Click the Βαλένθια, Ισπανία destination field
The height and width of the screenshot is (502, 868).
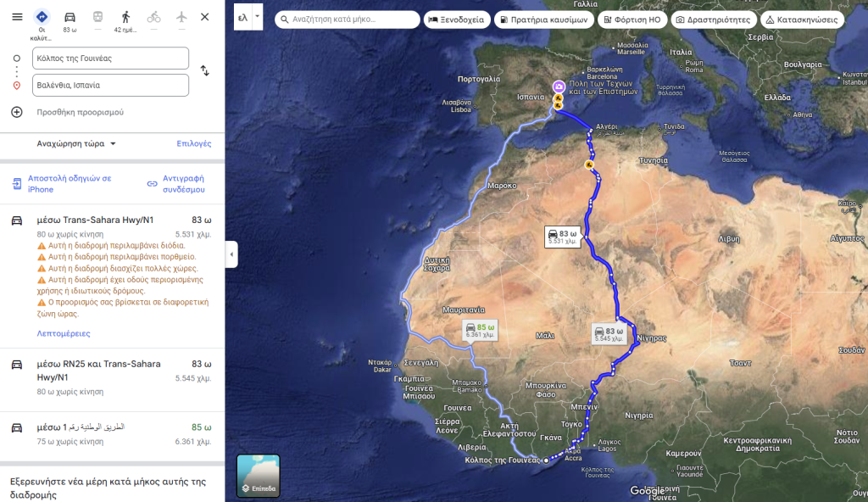(111, 86)
